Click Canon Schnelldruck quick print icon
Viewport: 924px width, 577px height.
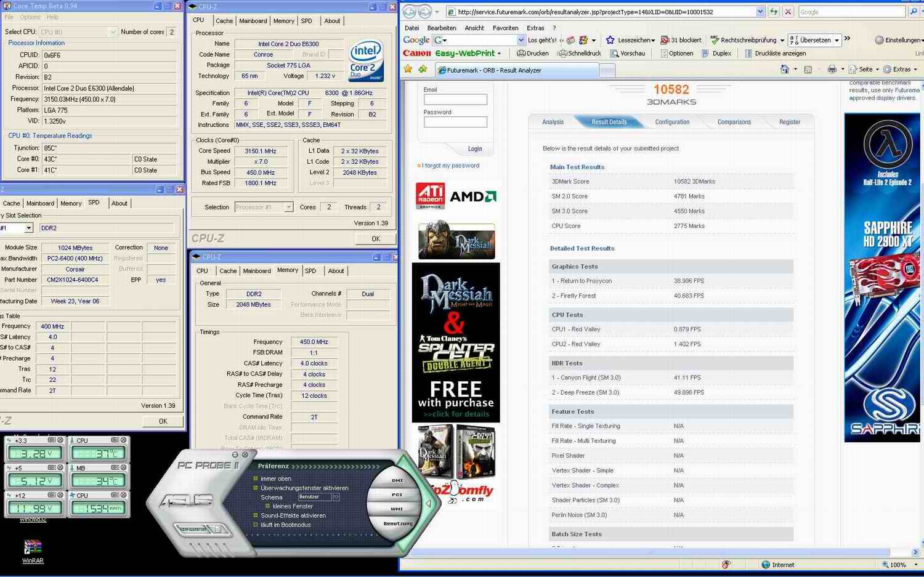tap(562, 54)
